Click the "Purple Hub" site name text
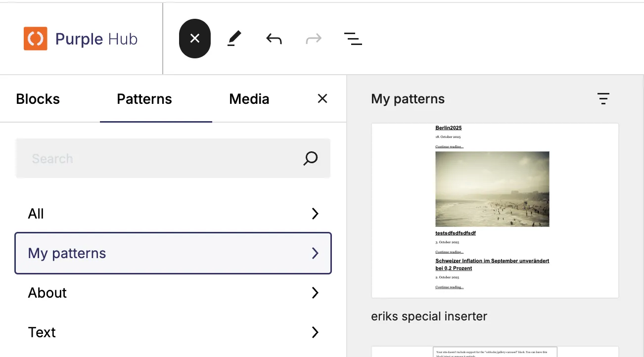 pyautogui.click(x=96, y=39)
